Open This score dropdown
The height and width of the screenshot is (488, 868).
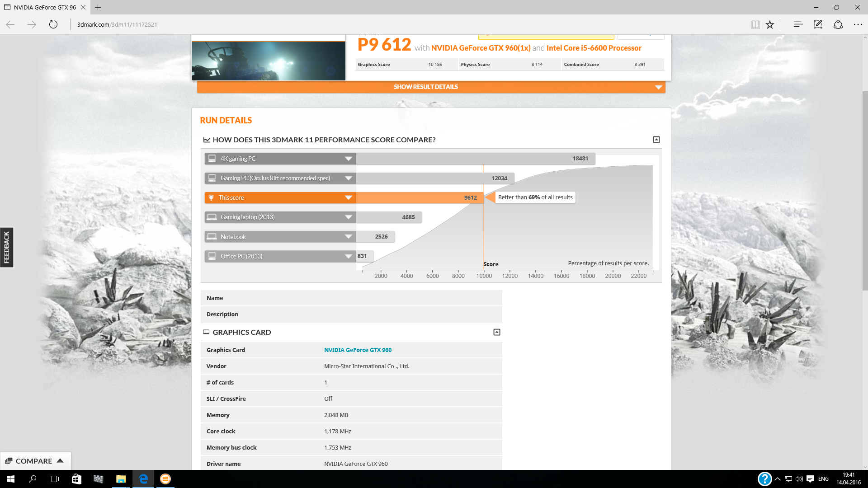click(x=348, y=197)
